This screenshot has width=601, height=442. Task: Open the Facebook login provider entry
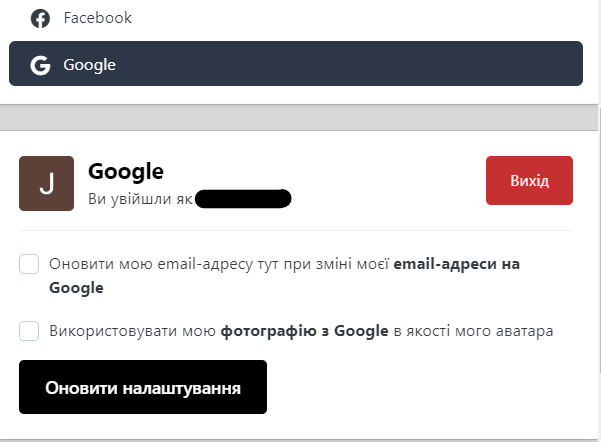(x=97, y=18)
